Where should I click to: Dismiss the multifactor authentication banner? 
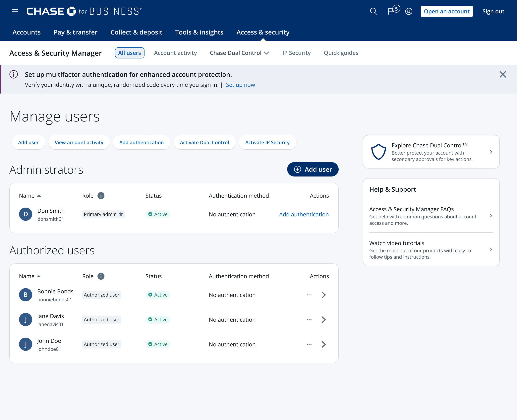(503, 75)
